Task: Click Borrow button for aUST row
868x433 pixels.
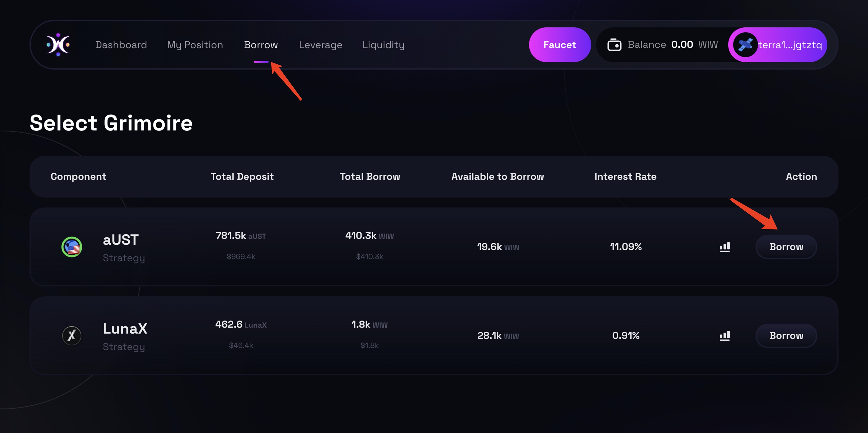Action: (x=786, y=247)
